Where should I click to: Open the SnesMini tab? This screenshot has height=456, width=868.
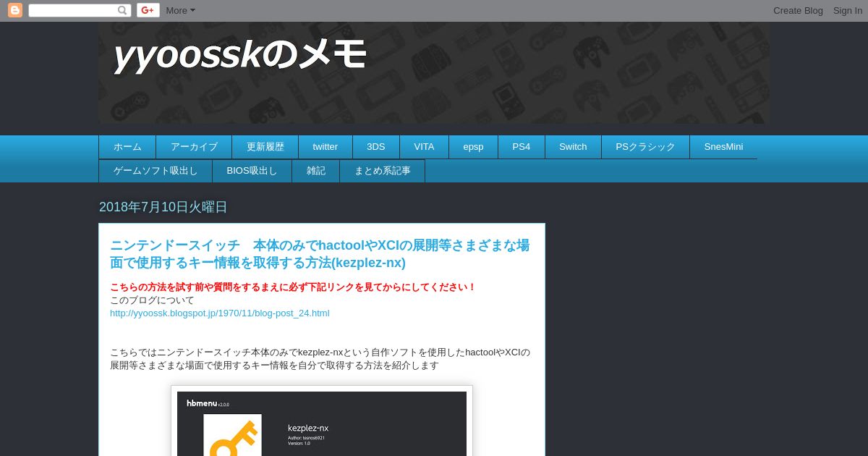pyautogui.click(x=724, y=146)
